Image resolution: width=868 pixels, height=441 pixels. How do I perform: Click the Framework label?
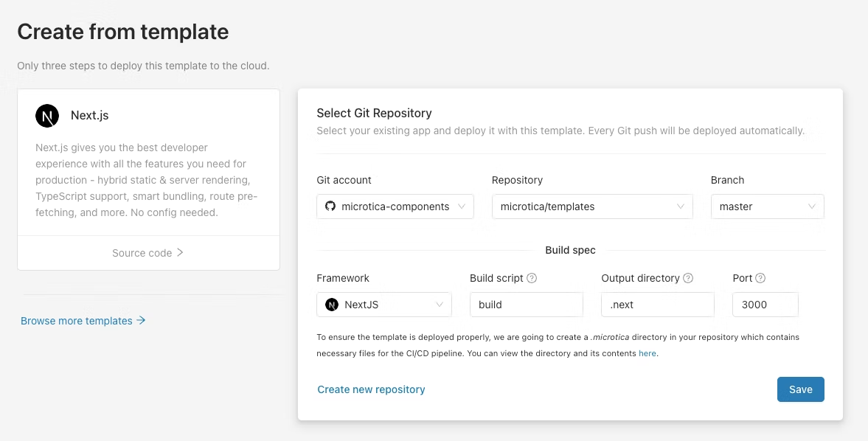click(x=343, y=278)
